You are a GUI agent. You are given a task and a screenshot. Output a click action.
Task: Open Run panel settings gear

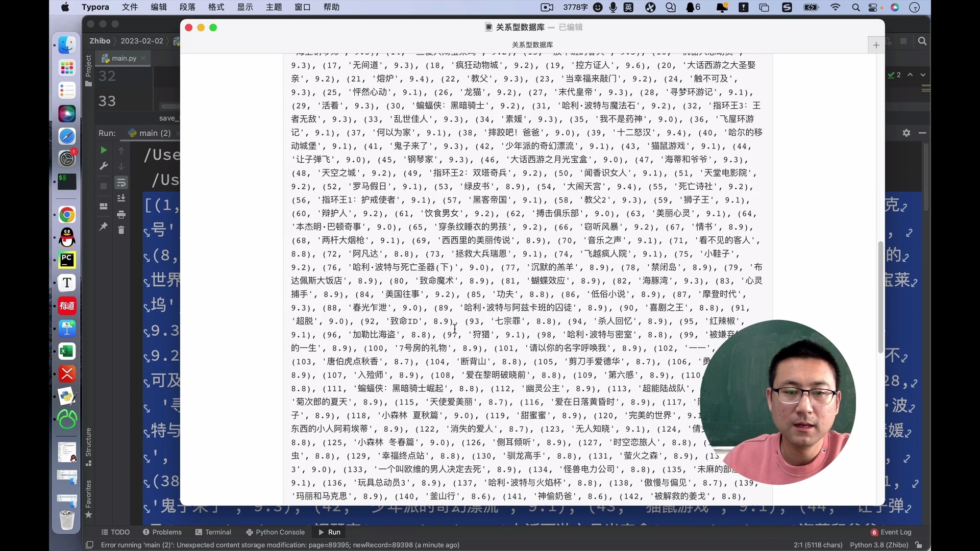point(906,133)
